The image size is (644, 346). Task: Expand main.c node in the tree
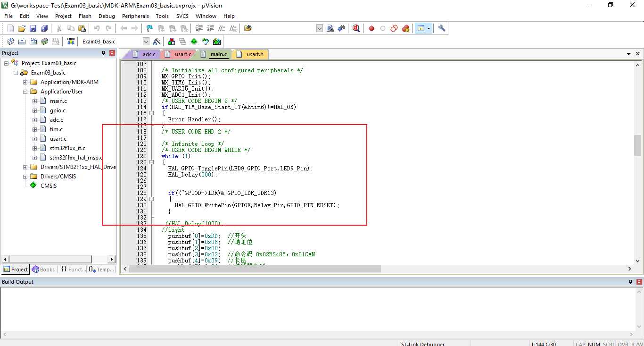34,101
